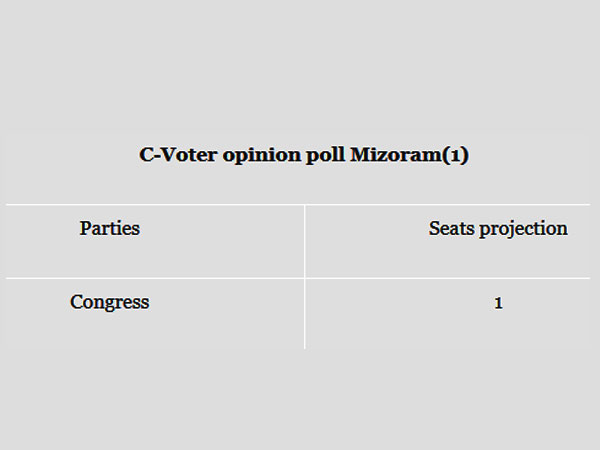This screenshot has width=600, height=450.
Task: Click the capital S in Seats projection
Action: (x=435, y=228)
